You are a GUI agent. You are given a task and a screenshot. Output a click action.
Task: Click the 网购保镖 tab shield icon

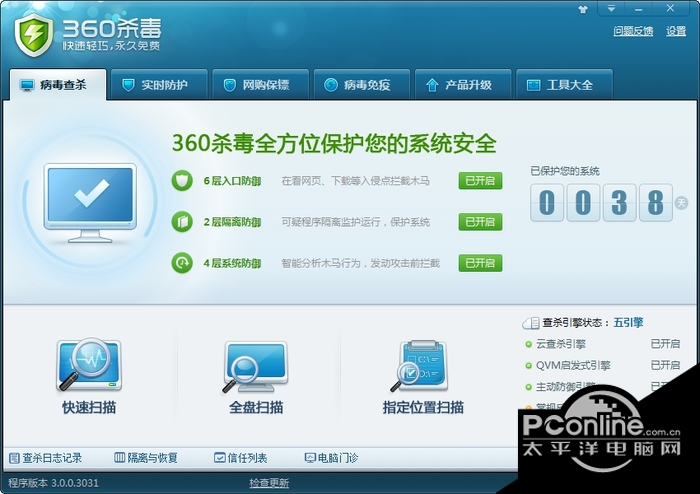coord(230,85)
